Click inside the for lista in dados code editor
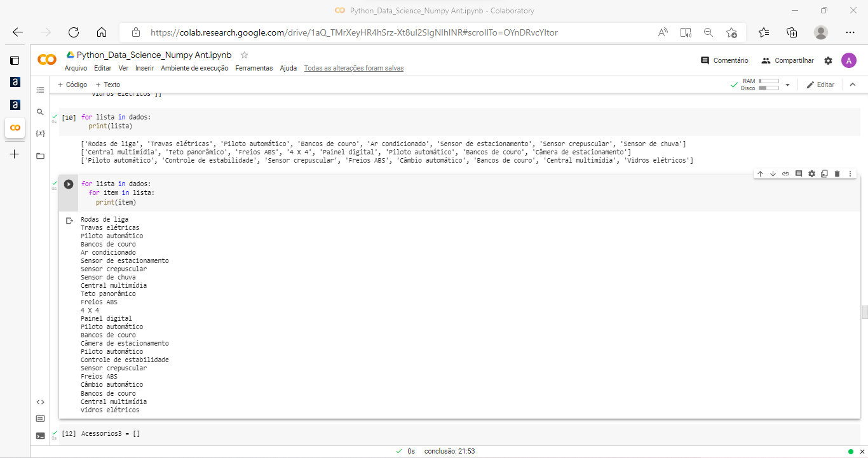Screen dimensions: 868x458 point(470,193)
